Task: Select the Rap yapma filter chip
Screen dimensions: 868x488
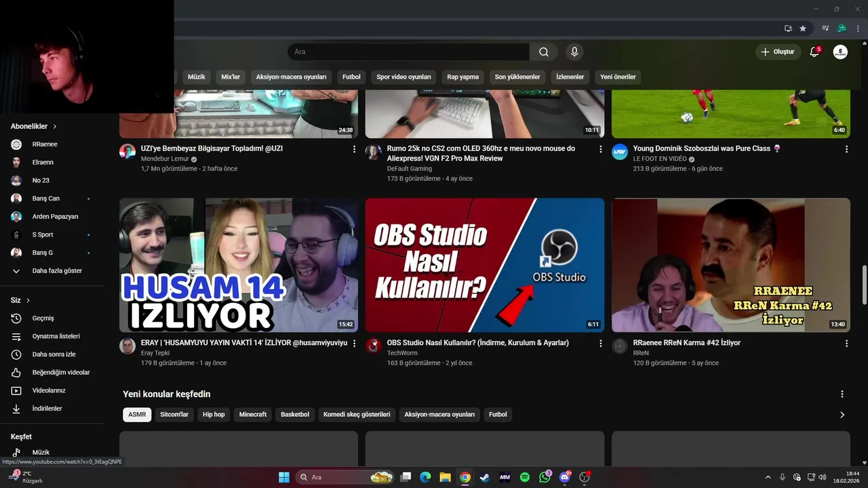Action: pyautogui.click(x=463, y=77)
